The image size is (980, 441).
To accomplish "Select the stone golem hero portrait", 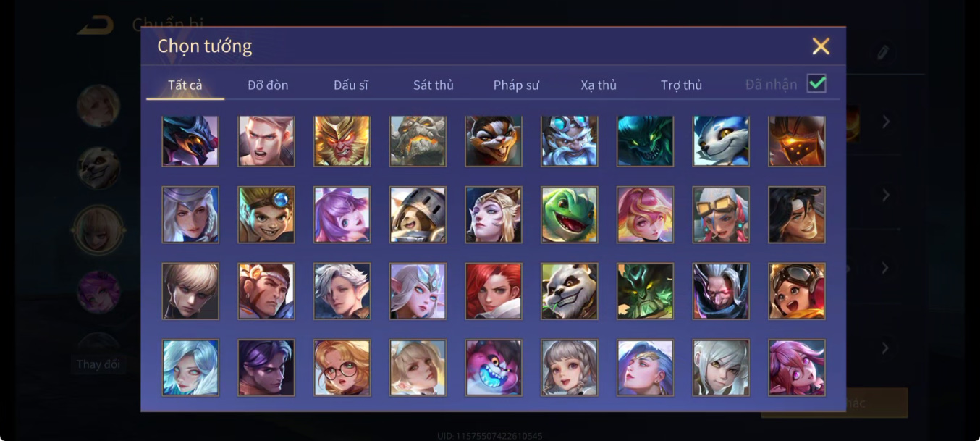I will coord(418,140).
